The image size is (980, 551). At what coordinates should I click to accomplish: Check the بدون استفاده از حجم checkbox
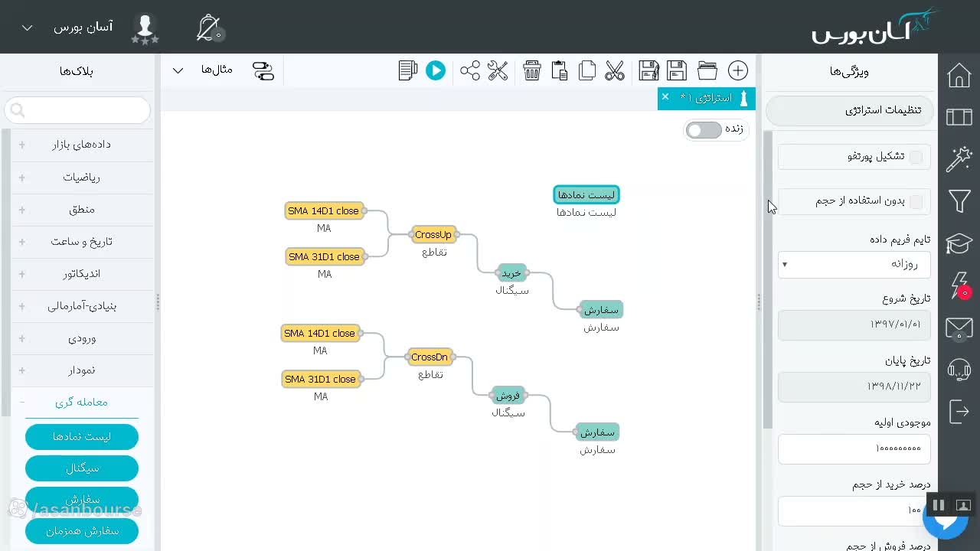coord(916,201)
